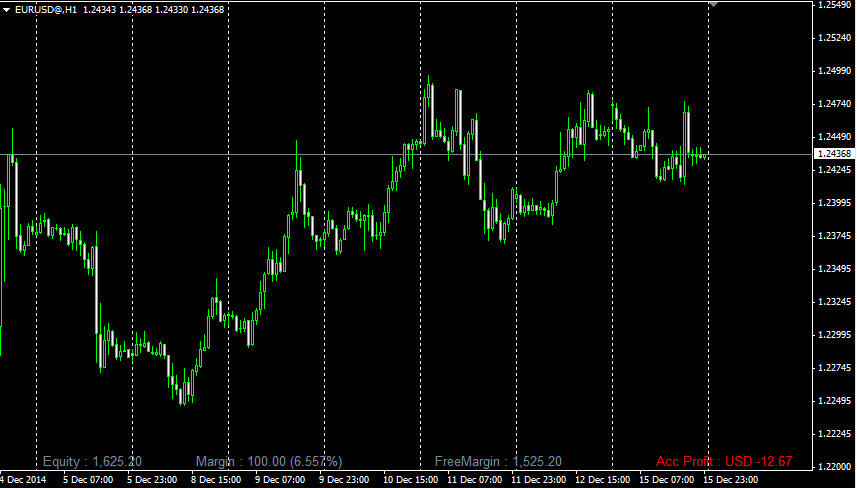Screen dimensions: 857x488
Task: Click the 1.25240 price scale value
Action: 834,38
